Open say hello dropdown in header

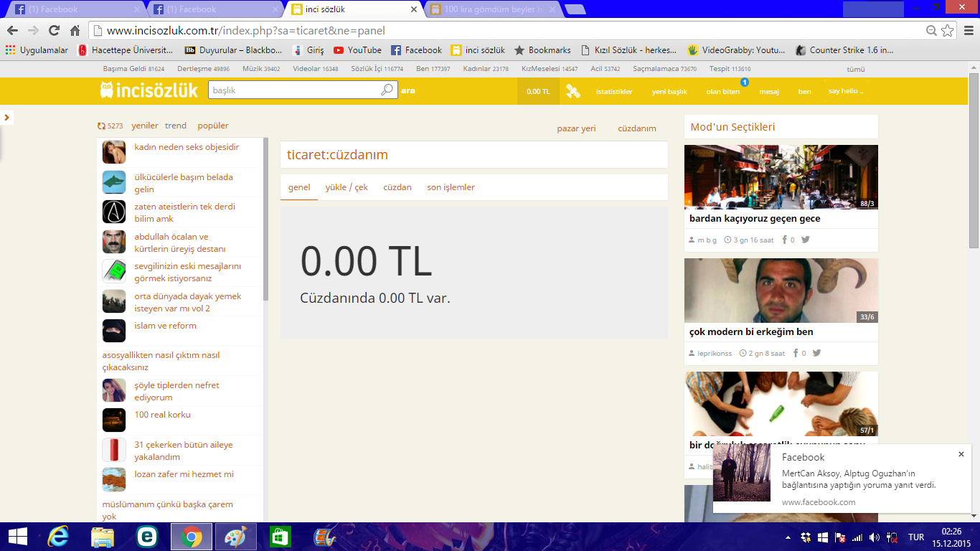(846, 91)
